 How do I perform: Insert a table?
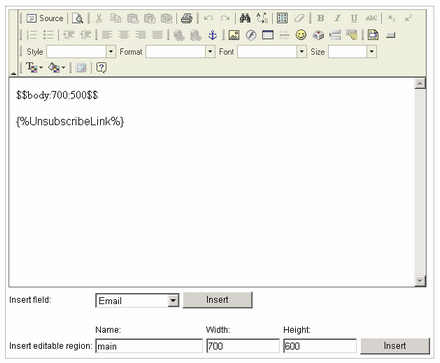coord(268,35)
